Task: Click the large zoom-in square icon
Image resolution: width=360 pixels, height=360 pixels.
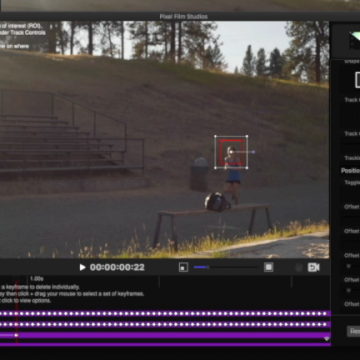Action: (269, 267)
